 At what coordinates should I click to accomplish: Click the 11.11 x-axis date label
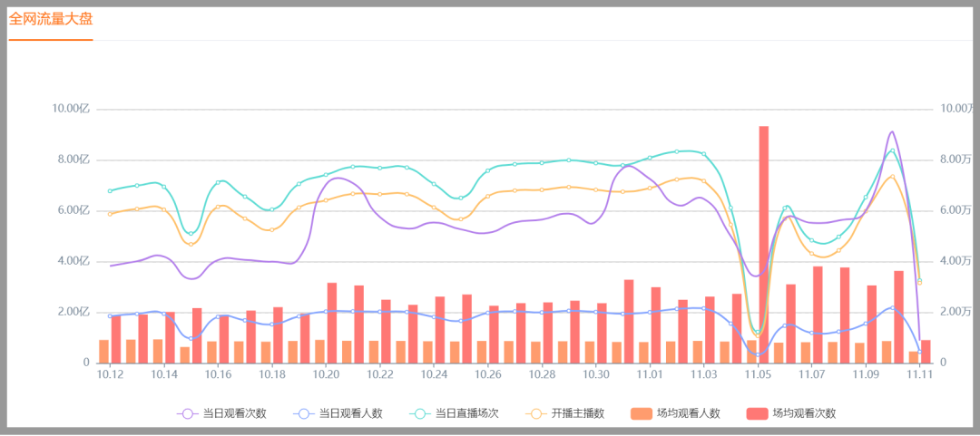[x=919, y=374]
